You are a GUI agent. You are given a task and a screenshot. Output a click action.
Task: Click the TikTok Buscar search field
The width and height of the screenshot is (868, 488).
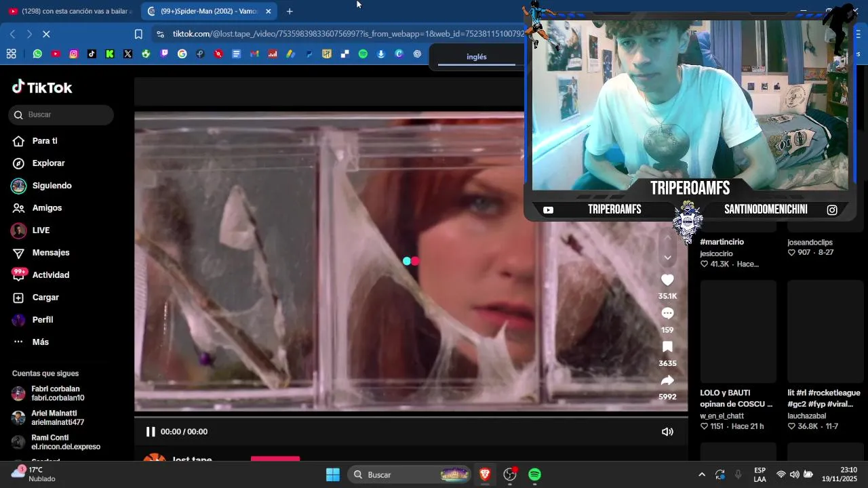point(61,115)
